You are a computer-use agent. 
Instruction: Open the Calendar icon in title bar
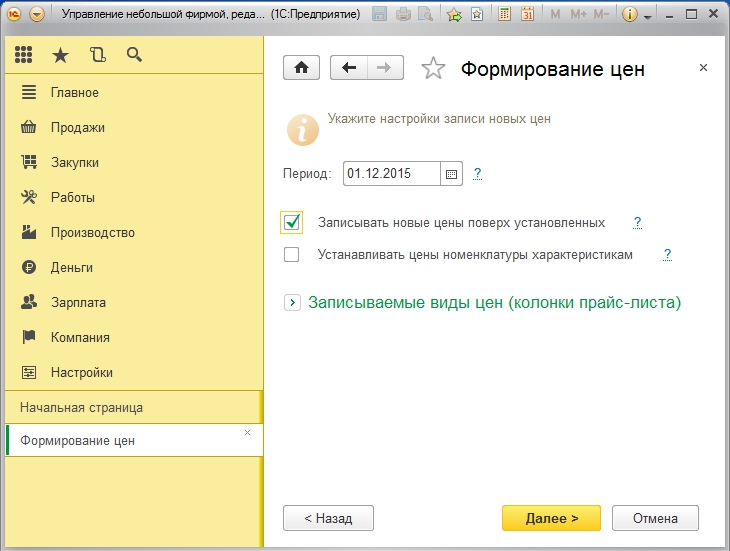(x=527, y=14)
